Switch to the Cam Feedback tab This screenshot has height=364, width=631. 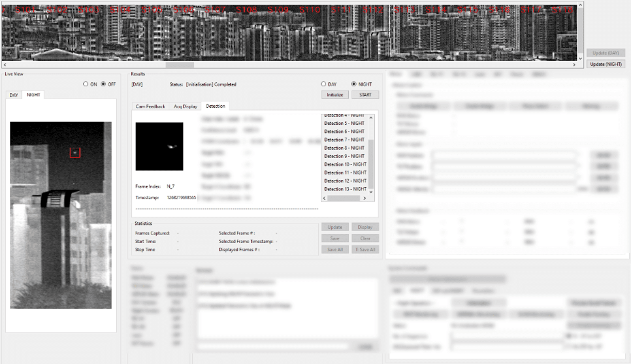point(150,106)
